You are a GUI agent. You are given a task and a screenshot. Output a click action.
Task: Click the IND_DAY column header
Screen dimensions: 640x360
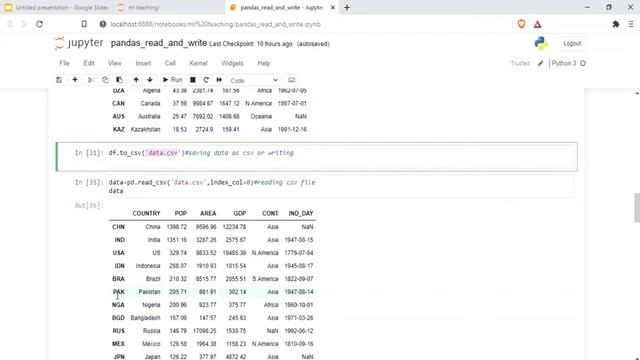point(301,213)
